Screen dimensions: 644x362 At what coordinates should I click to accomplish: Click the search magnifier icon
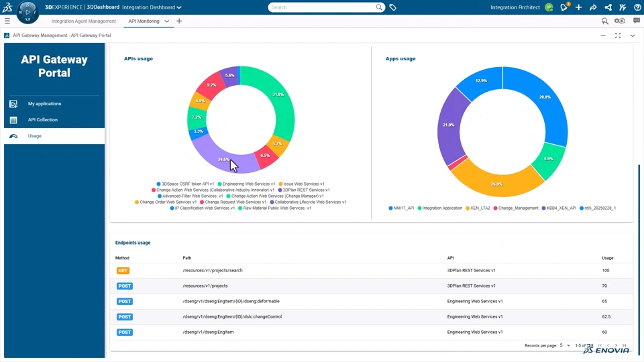pyautogui.click(x=378, y=7)
